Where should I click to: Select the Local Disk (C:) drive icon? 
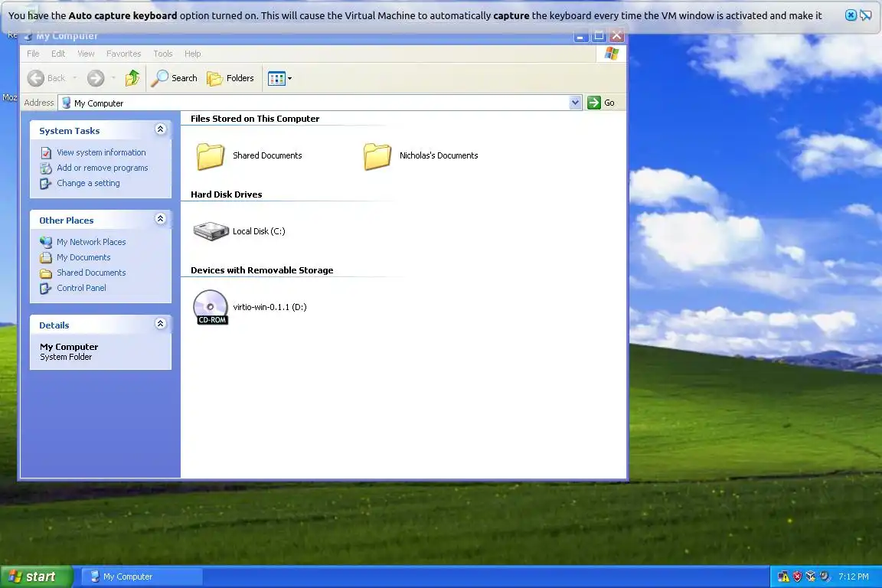coord(211,230)
